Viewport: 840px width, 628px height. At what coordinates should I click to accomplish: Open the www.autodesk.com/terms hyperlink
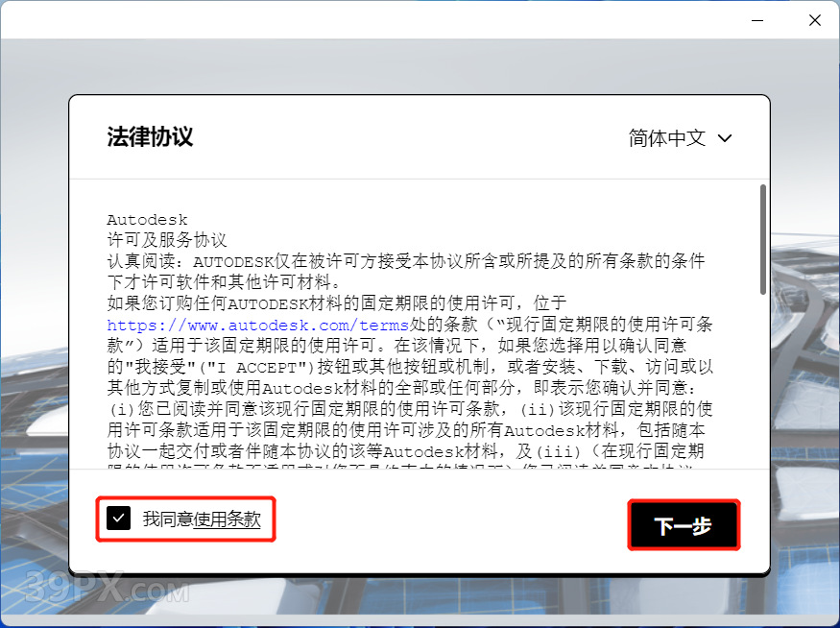click(x=257, y=326)
